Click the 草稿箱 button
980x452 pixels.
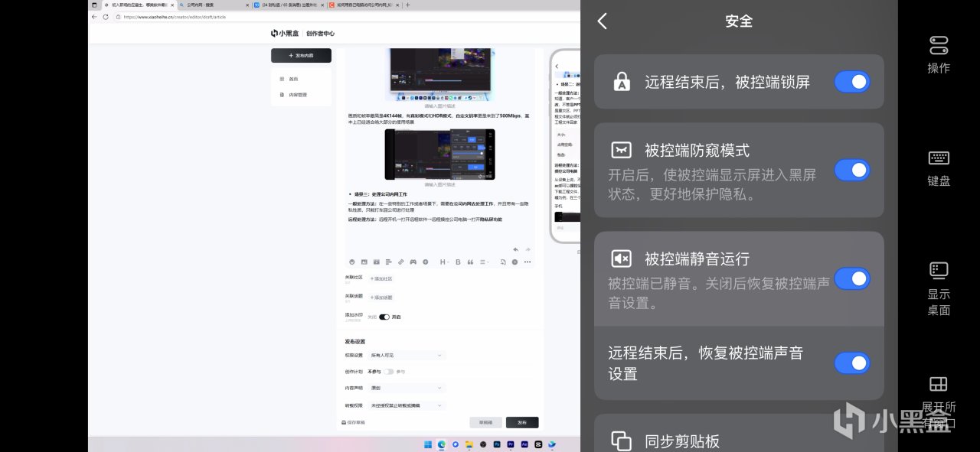(x=485, y=422)
